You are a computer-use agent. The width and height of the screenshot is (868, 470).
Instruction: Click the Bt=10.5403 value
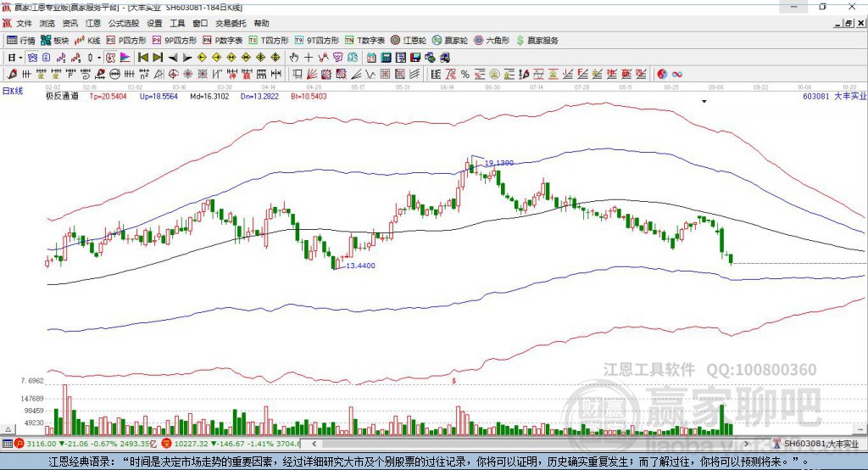click(x=309, y=97)
